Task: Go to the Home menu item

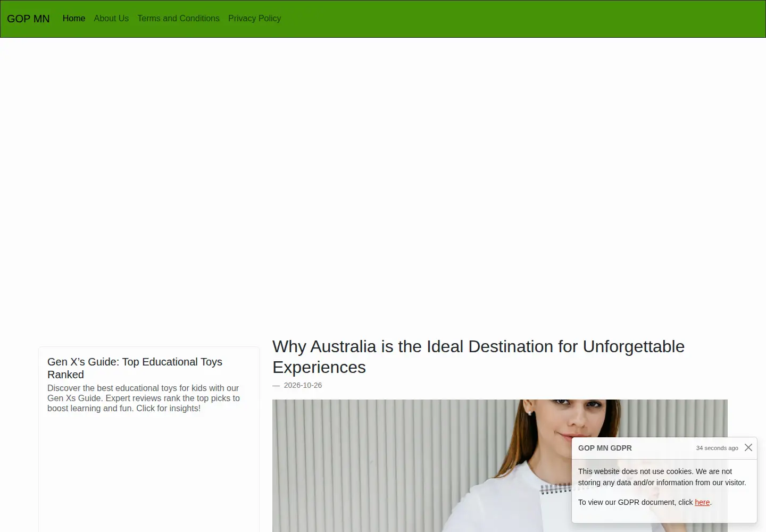Action: click(x=74, y=18)
